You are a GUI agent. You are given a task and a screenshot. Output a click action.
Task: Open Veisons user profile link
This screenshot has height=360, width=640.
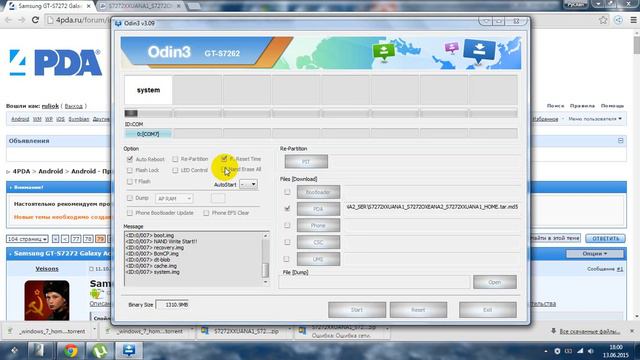[47, 269]
